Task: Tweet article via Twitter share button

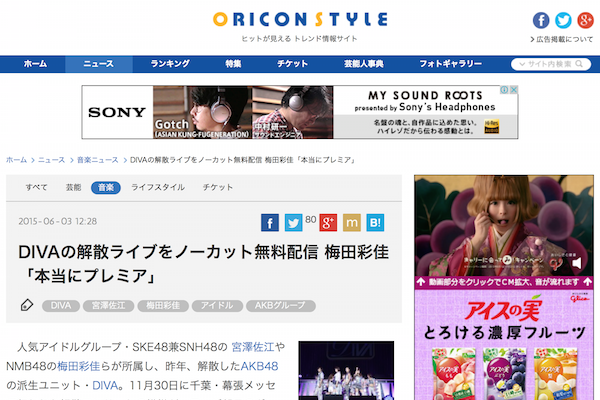Action: coord(293,222)
